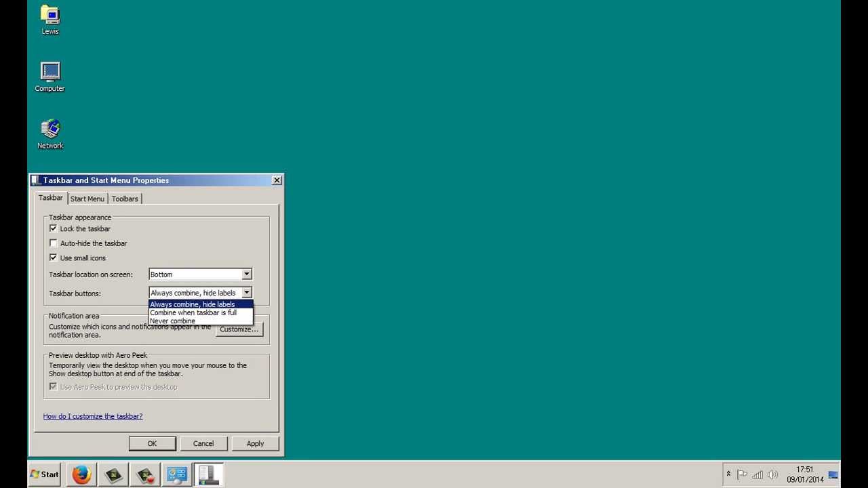Open the Action Center flag in system tray
868x488 pixels.
tap(743, 474)
